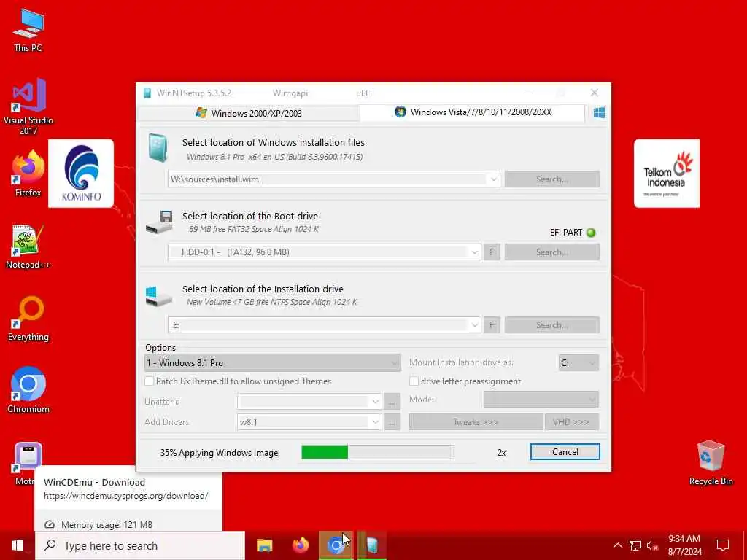
Task: Open the network tray icon
Action: pyautogui.click(x=635, y=545)
